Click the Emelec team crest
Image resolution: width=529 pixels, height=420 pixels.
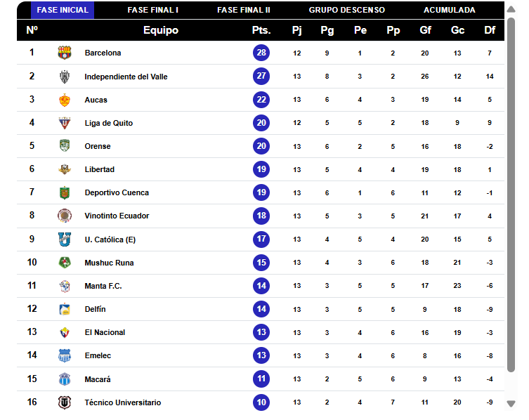(65, 355)
